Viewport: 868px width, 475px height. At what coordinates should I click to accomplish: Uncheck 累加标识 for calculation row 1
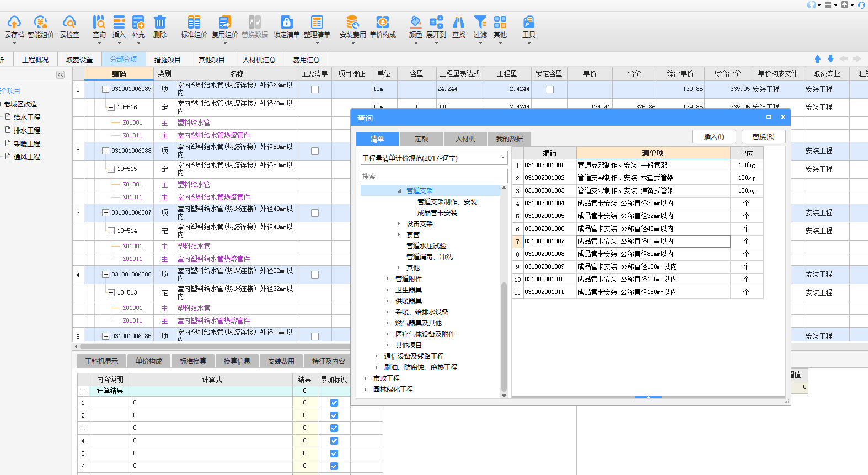[334, 403]
